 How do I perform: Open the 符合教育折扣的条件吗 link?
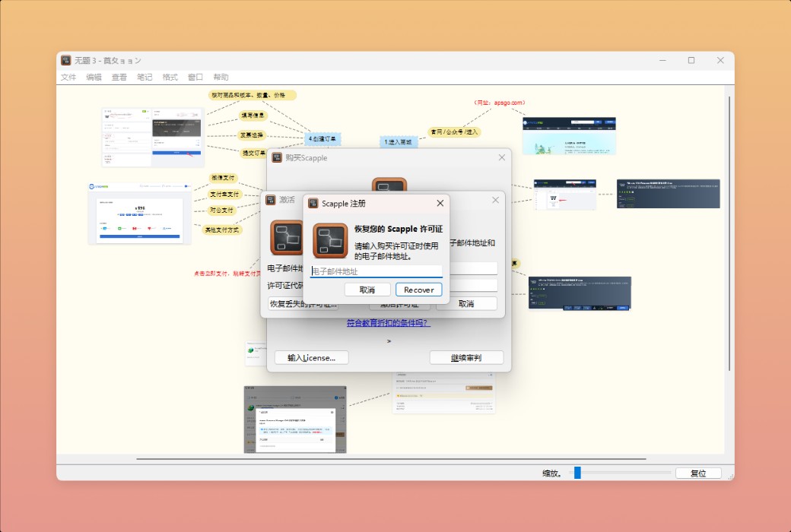389,324
